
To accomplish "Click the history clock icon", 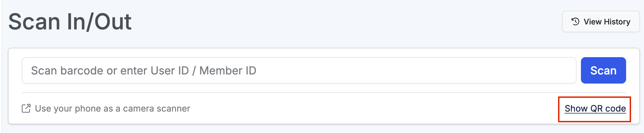I will click(575, 21).
